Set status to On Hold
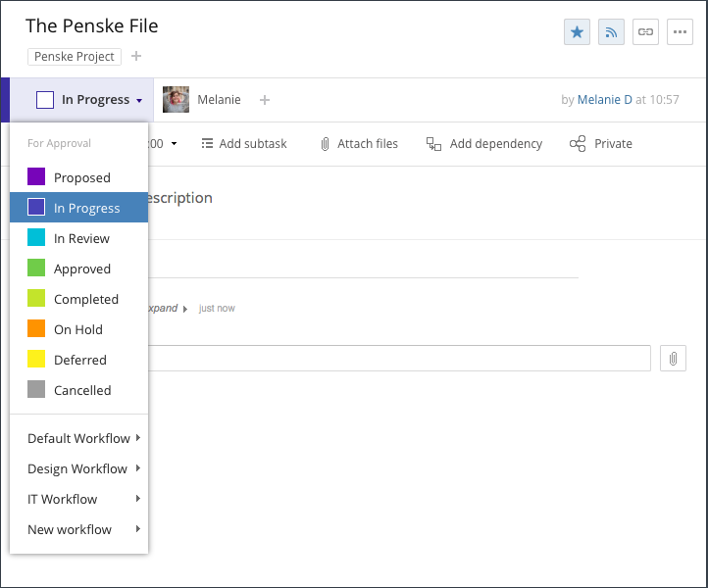708x588 pixels. tap(79, 329)
